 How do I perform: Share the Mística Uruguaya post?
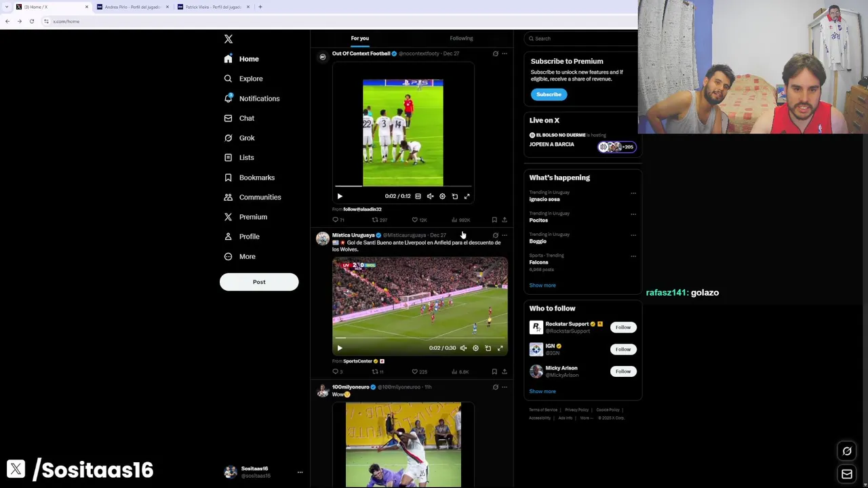coord(504,371)
